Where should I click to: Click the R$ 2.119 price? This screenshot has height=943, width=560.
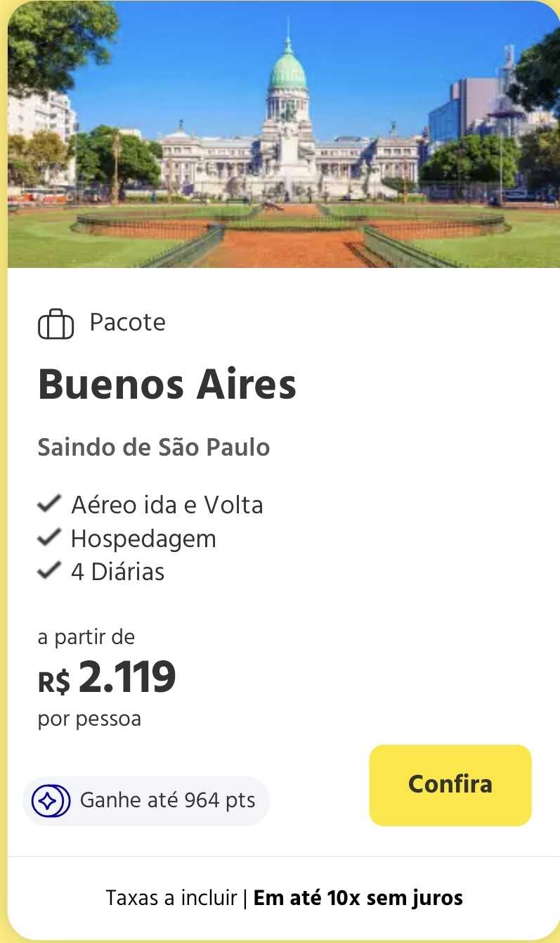click(107, 678)
